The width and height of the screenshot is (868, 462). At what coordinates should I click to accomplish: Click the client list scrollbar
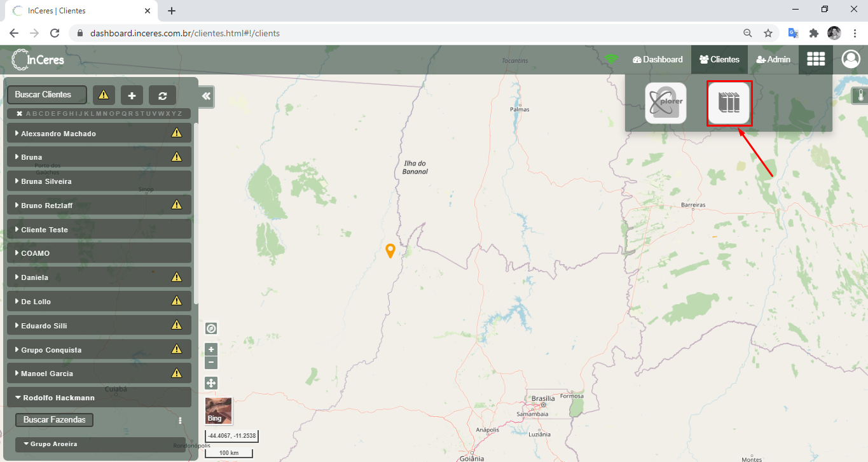195,213
